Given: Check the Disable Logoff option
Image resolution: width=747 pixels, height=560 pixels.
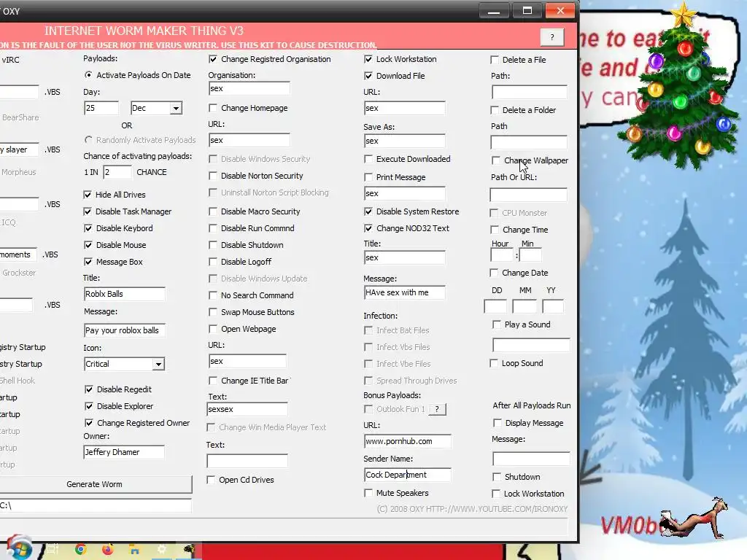Looking at the screenshot, I should 213,262.
